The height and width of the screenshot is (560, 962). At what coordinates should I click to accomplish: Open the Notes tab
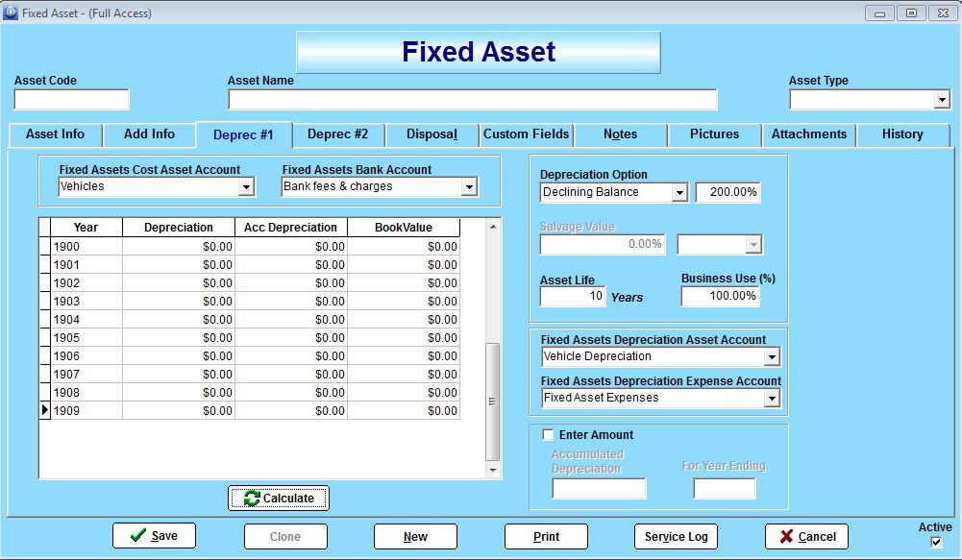click(620, 134)
